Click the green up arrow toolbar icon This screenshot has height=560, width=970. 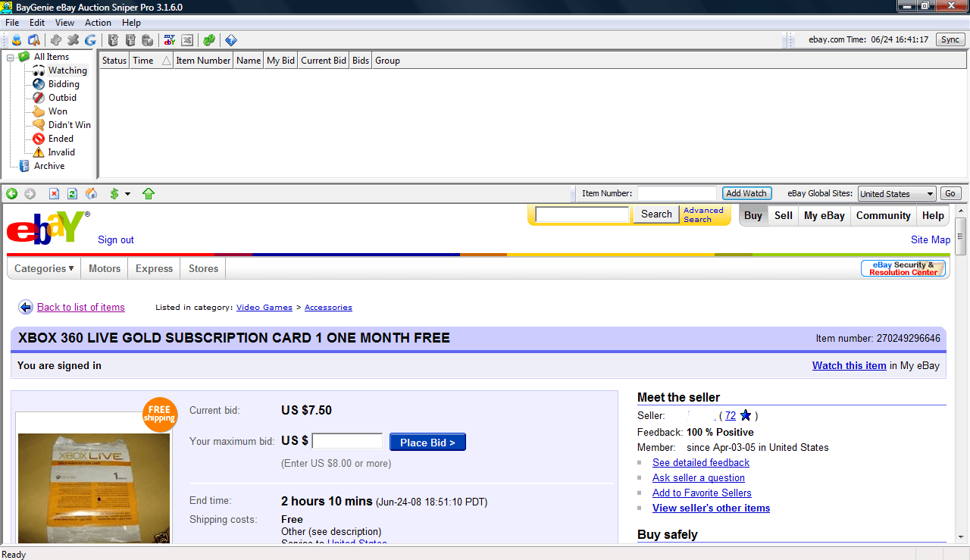(149, 193)
